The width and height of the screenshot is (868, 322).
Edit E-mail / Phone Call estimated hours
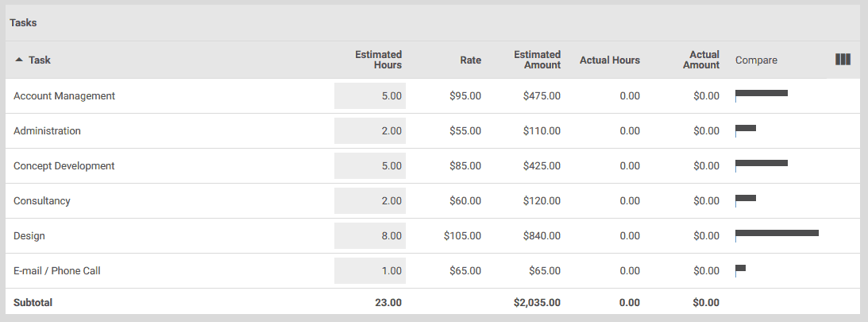tap(370, 271)
